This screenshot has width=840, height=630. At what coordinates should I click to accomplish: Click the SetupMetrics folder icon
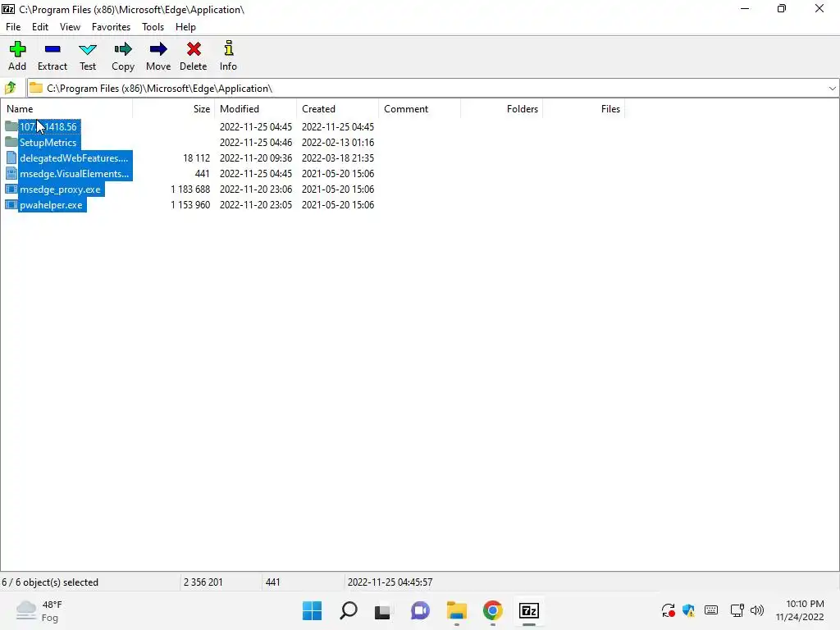pyautogui.click(x=11, y=142)
